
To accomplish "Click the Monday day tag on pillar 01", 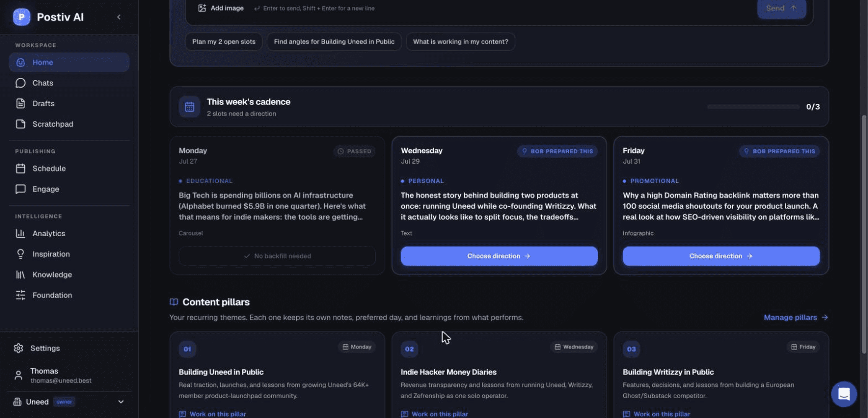I will tap(357, 347).
